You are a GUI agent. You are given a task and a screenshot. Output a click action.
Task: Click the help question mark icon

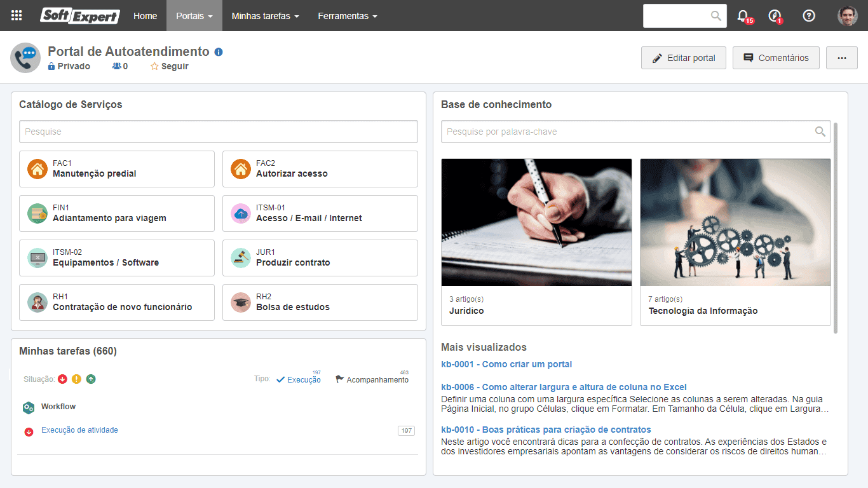[809, 16]
